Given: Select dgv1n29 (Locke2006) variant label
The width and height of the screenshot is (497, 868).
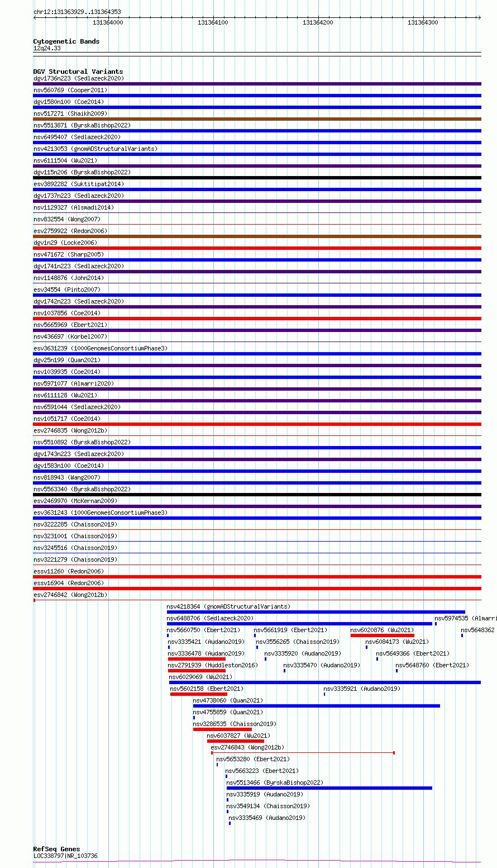Looking at the screenshot, I should coord(65,243).
